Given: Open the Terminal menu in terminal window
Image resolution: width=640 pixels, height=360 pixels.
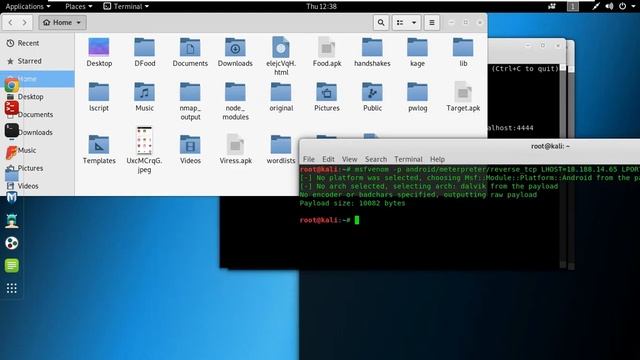Looking at the screenshot, I should (x=408, y=159).
